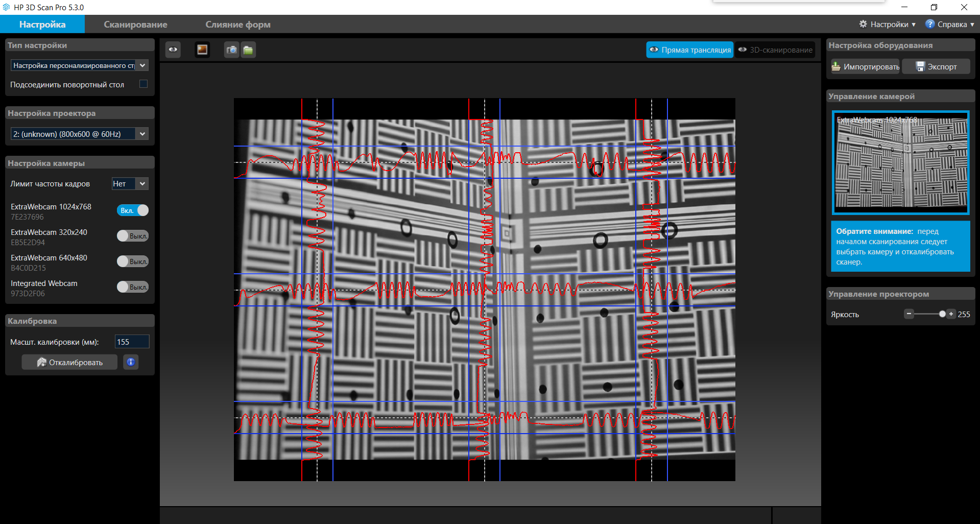Open the Лимит частоты кадров dropdown
The width and height of the screenshot is (980, 524).
tap(142, 184)
